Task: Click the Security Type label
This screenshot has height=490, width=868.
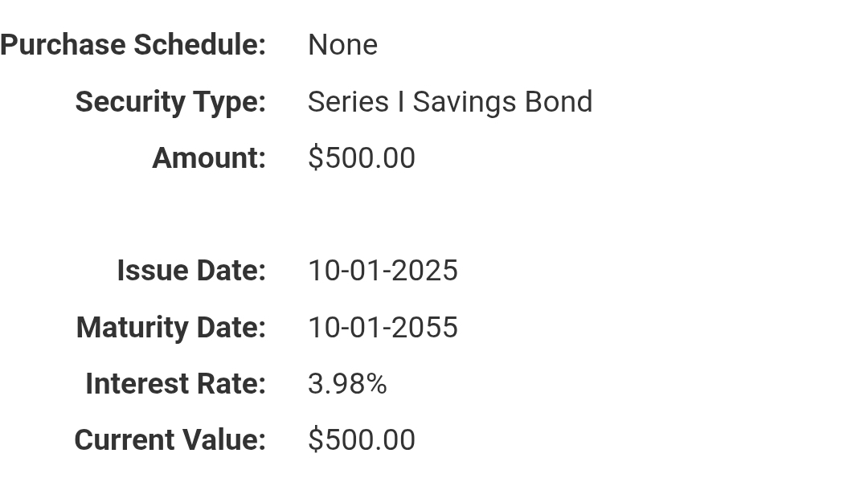Action: coord(170,102)
